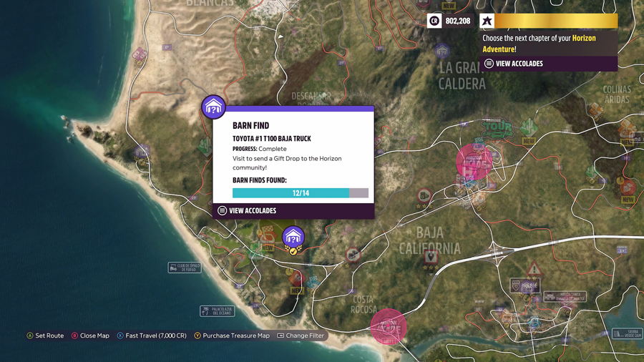644x362 pixels.
Task: Click the Baja California region label
Action: tap(429, 240)
